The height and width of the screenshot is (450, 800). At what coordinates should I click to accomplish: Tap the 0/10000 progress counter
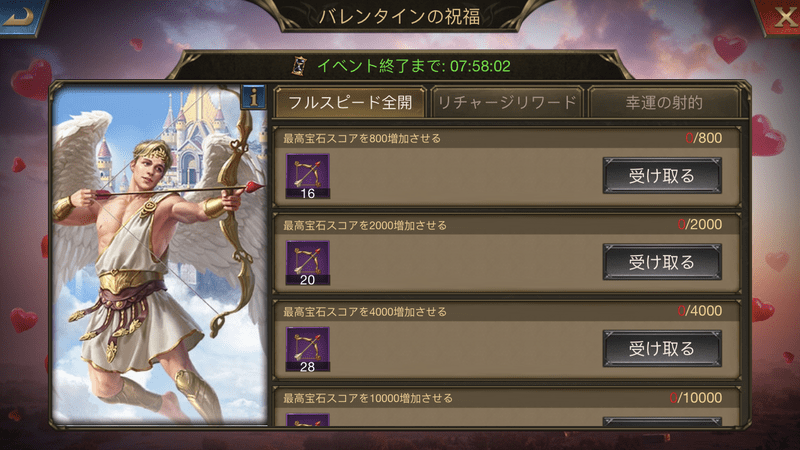tap(695, 397)
